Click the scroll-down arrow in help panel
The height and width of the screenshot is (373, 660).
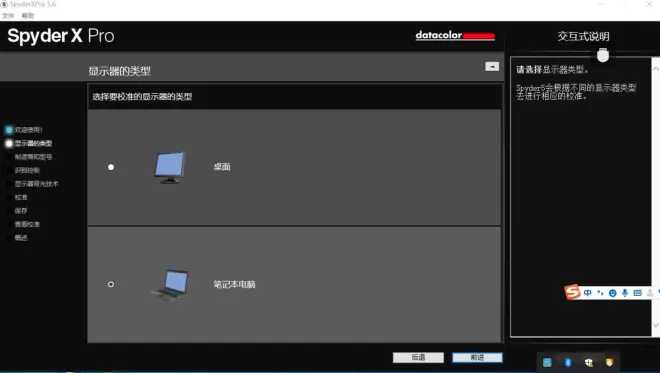click(x=656, y=325)
